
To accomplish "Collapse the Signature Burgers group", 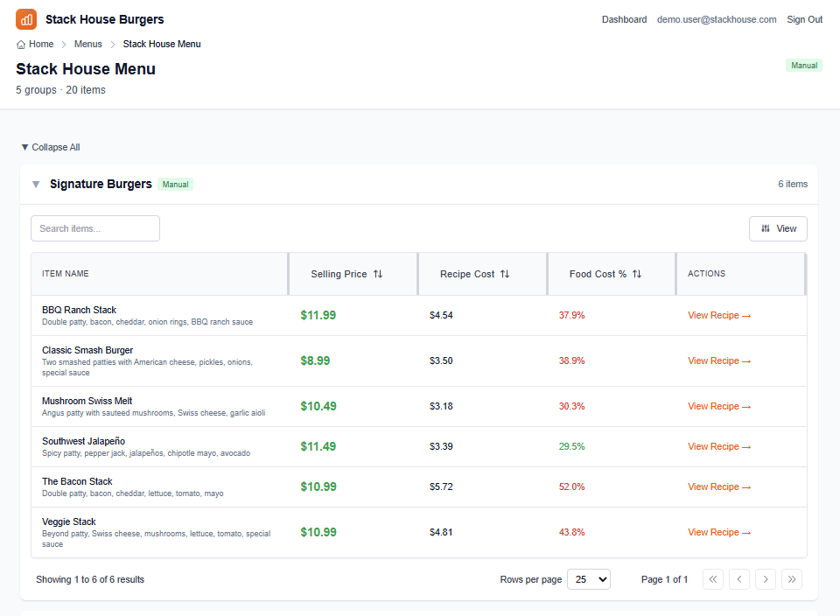I will [35, 184].
